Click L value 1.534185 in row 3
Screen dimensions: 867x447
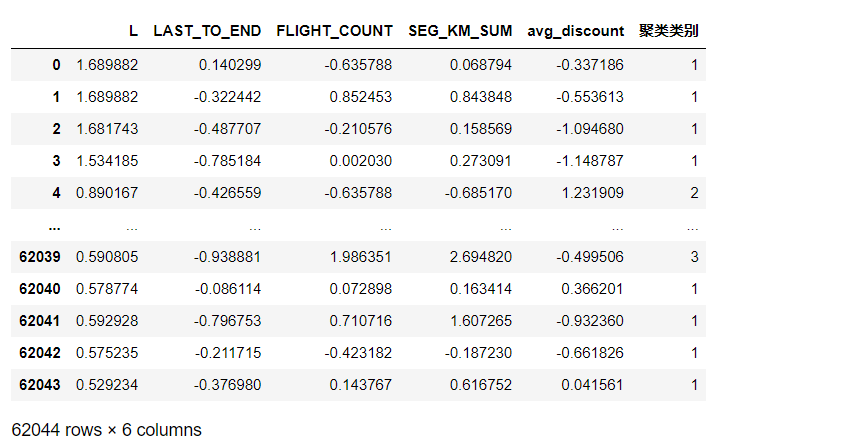pyautogui.click(x=107, y=161)
